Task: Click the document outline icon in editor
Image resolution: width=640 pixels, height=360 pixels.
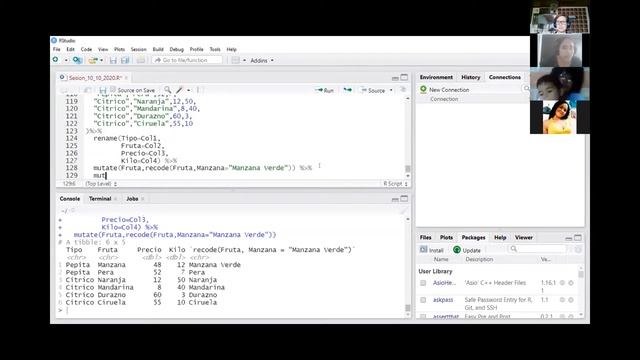Action: (403, 90)
